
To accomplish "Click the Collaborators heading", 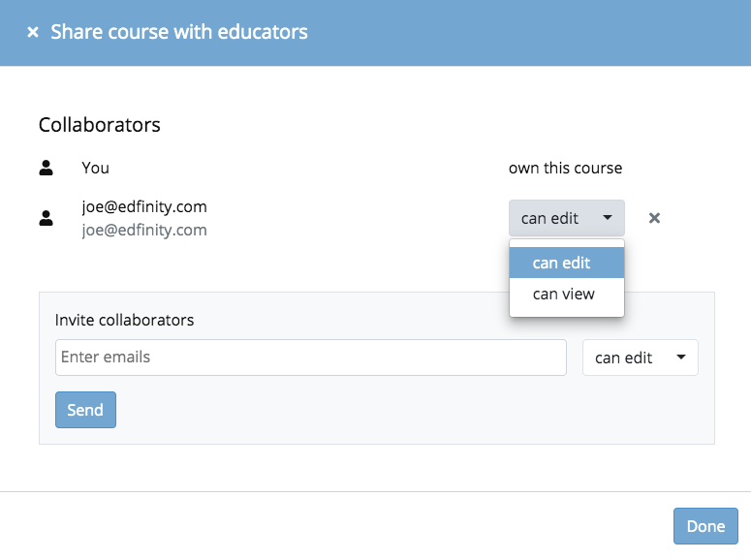I will (x=100, y=125).
